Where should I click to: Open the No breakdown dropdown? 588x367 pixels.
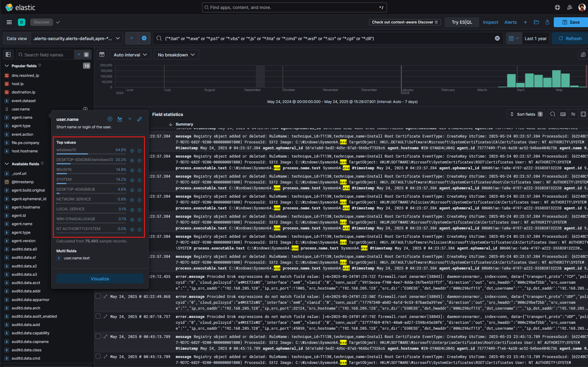(x=176, y=55)
